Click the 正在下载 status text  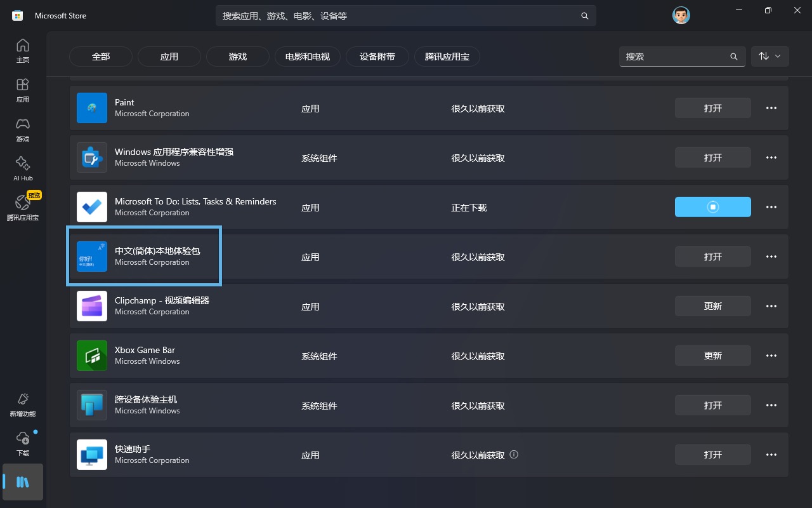pos(469,208)
